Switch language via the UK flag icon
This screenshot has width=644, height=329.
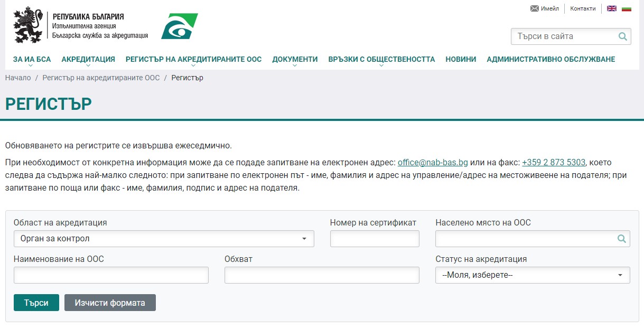click(x=612, y=8)
